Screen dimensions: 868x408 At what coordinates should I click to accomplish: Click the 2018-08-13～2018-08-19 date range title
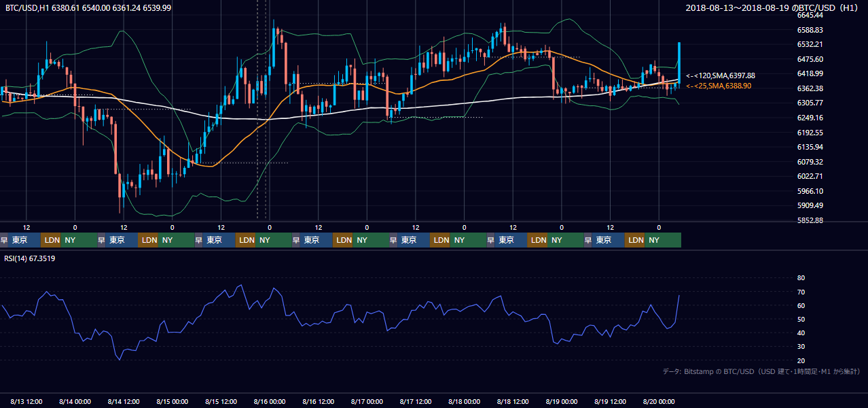[x=773, y=7]
